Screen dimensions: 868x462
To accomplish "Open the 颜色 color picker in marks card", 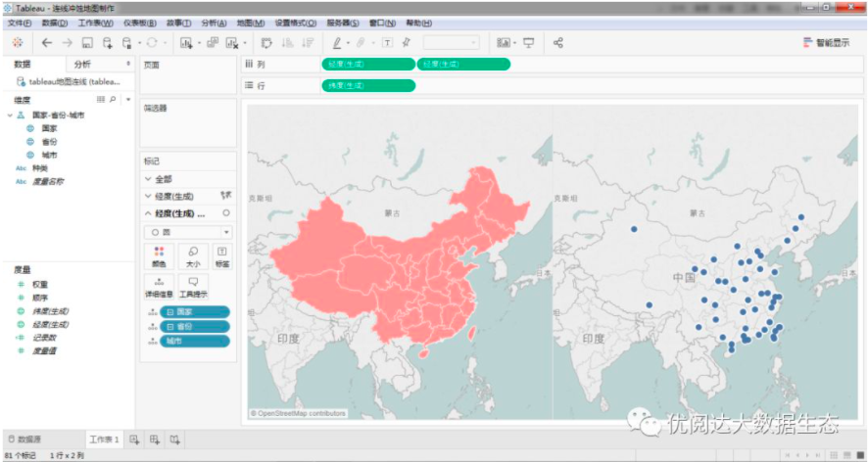I will tap(159, 255).
